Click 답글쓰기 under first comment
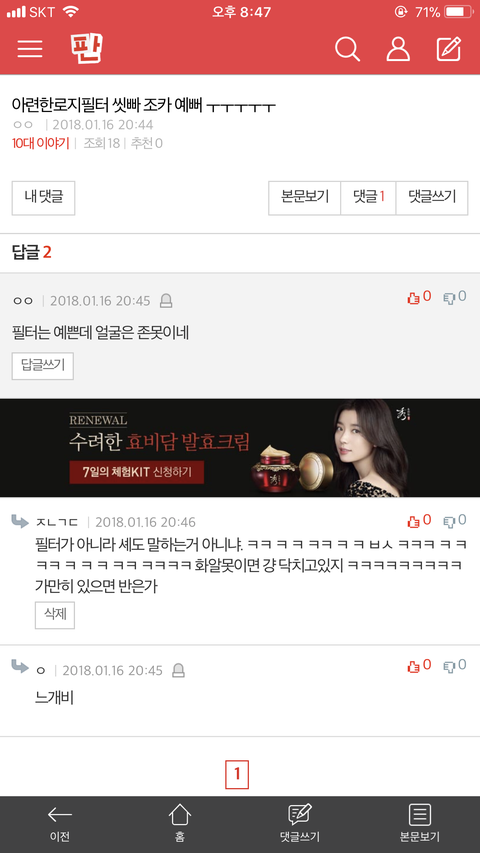This screenshot has height=853, width=480. (42, 366)
